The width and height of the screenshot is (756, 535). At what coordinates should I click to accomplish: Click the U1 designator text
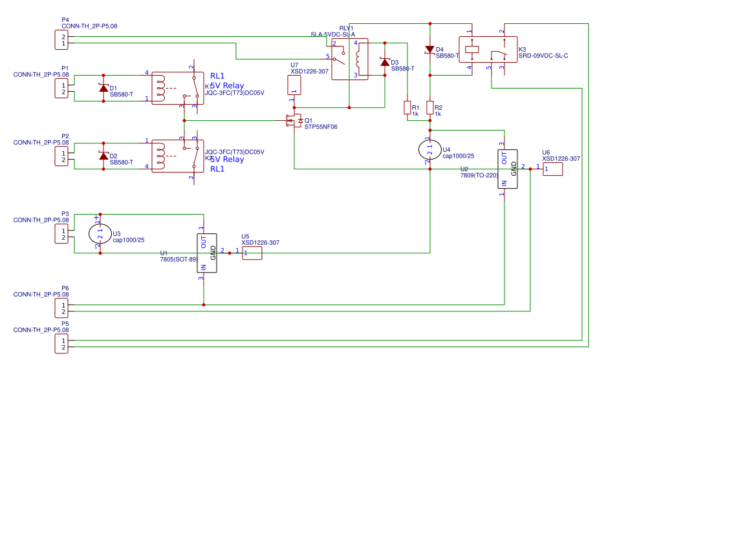pos(164,253)
